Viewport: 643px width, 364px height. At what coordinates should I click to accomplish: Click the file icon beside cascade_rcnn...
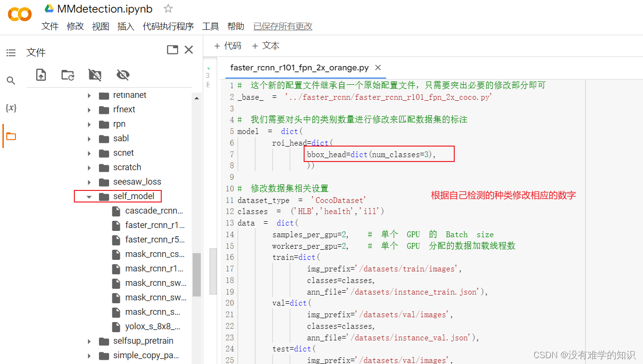116,211
